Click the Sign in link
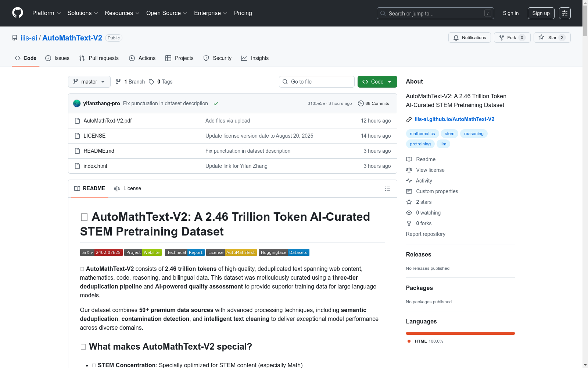Screen dimensions: 588x368 pyautogui.click(x=511, y=13)
